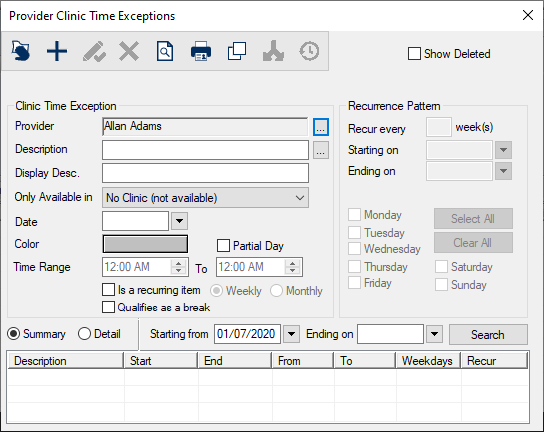Sort by the Description column header
The width and height of the screenshot is (544, 432).
(x=65, y=361)
